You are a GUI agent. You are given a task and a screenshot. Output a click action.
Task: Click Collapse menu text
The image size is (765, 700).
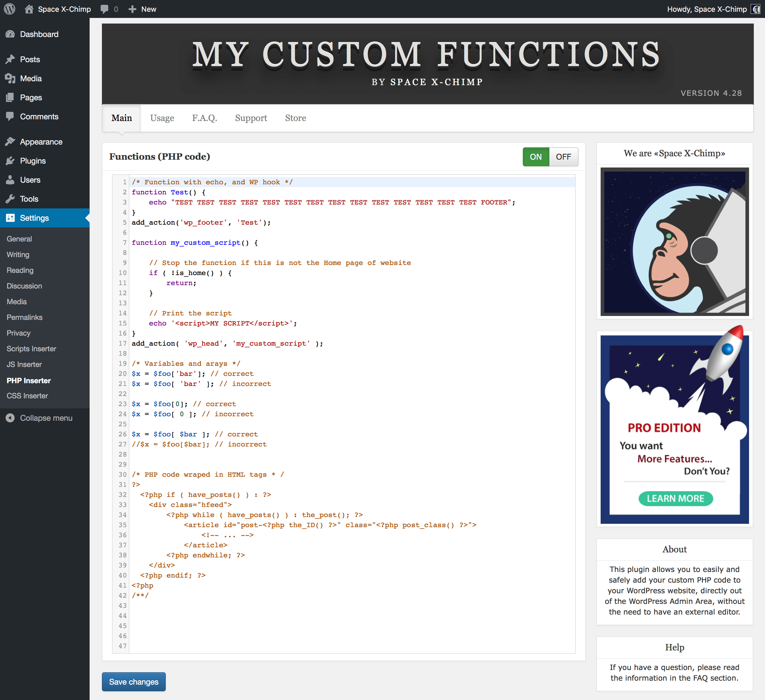click(x=46, y=418)
